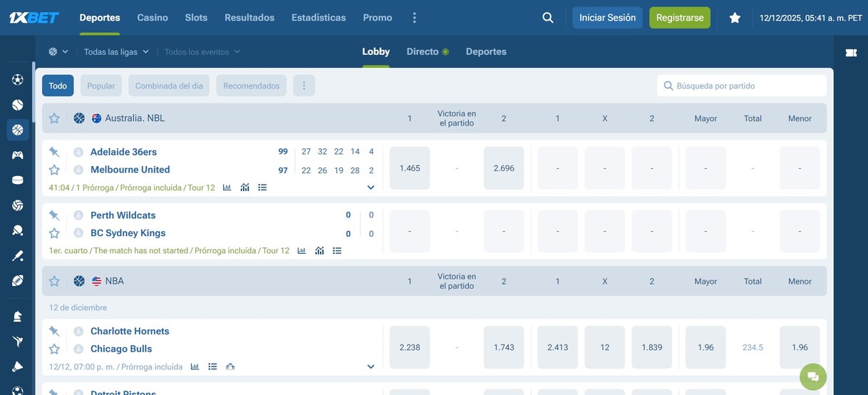Click the Registrarse button
This screenshot has height=395, width=868.
680,18
